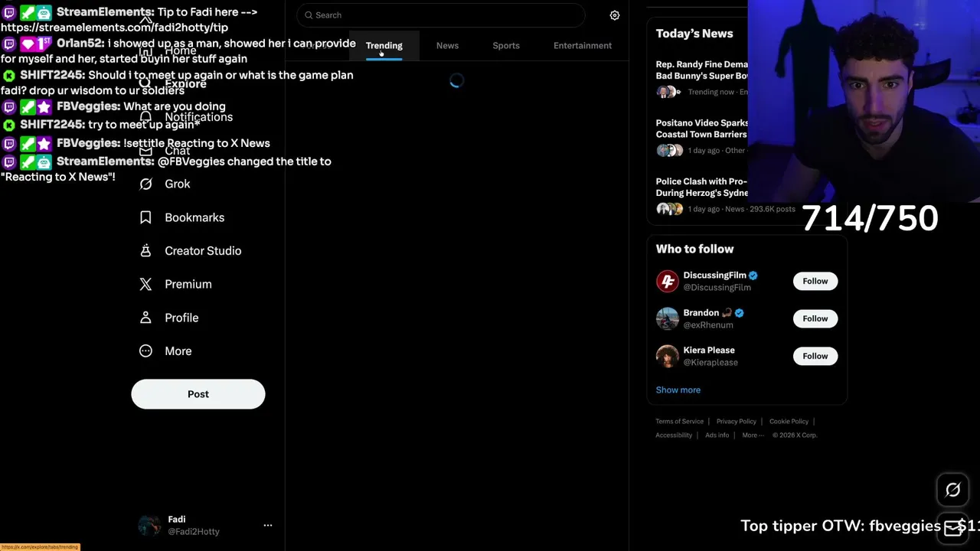Image resolution: width=980 pixels, height=551 pixels.
Task: Click @Kieraplease handle text
Action: [710, 363]
